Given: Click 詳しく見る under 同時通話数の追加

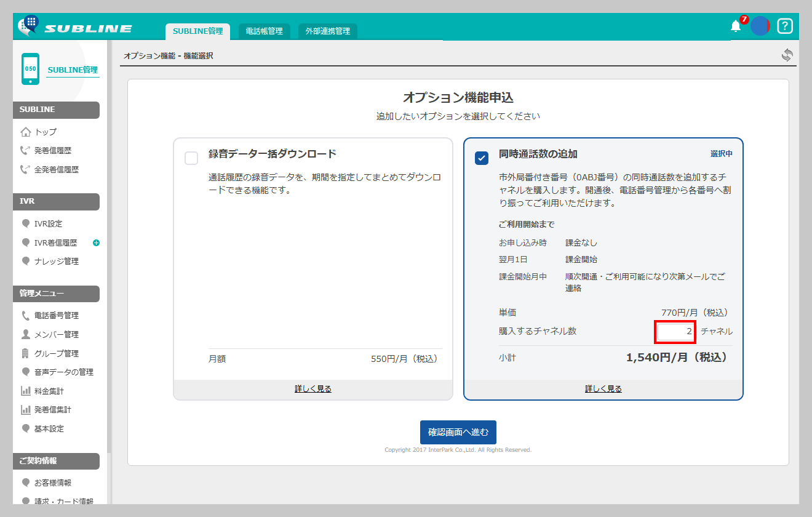Looking at the screenshot, I should coord(603,389).
